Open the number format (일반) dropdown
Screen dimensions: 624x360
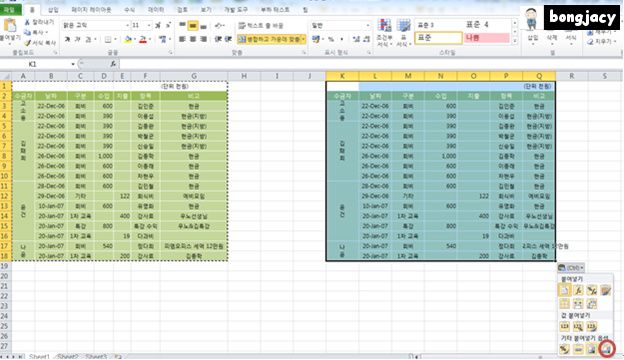click(x=367, y=25)
